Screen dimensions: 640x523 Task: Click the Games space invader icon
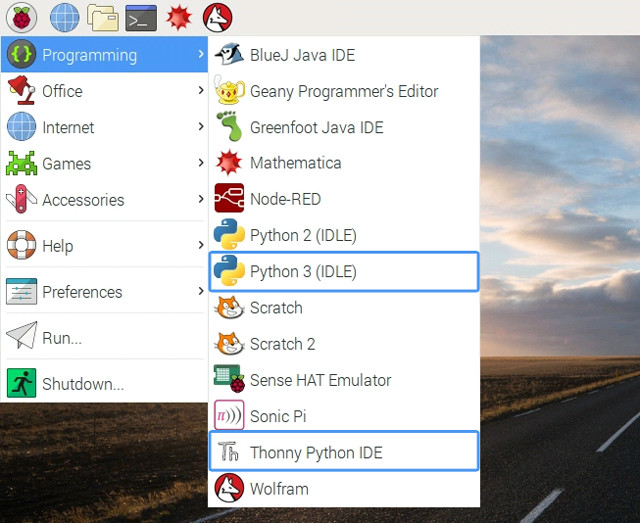point(21,163)
